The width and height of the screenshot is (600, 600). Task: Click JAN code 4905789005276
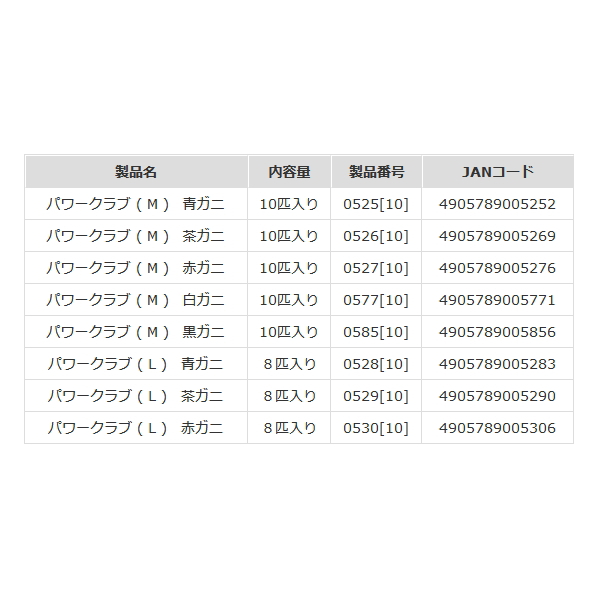tap(497, 268)
